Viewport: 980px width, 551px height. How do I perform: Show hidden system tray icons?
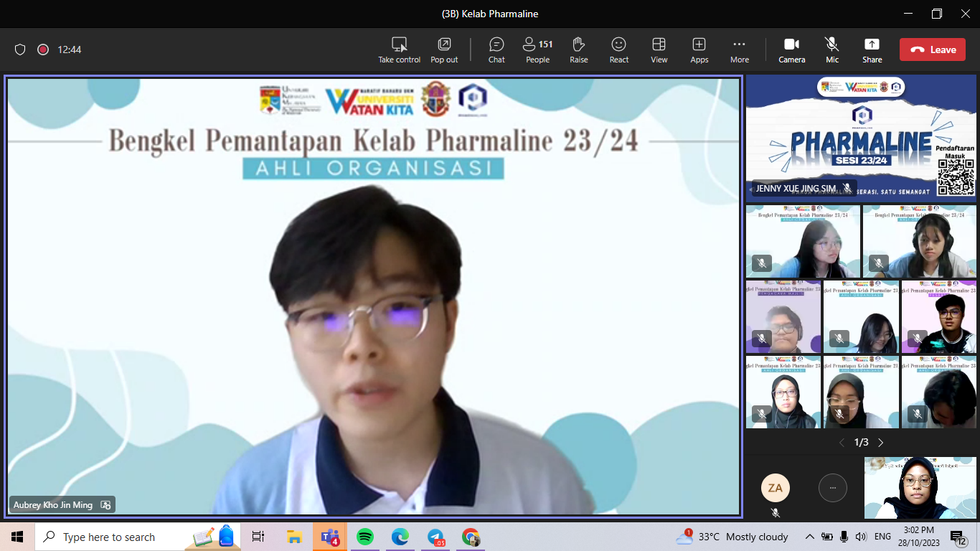(810, 537)
